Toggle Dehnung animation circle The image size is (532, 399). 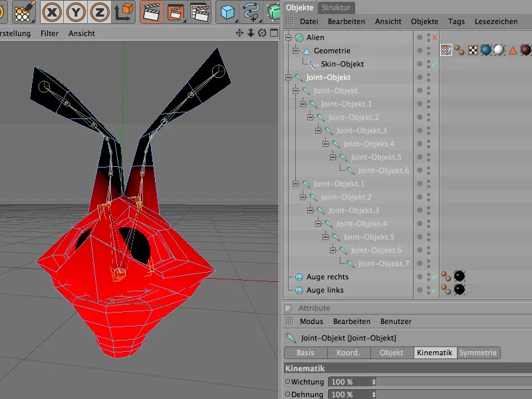coord(288,394)
